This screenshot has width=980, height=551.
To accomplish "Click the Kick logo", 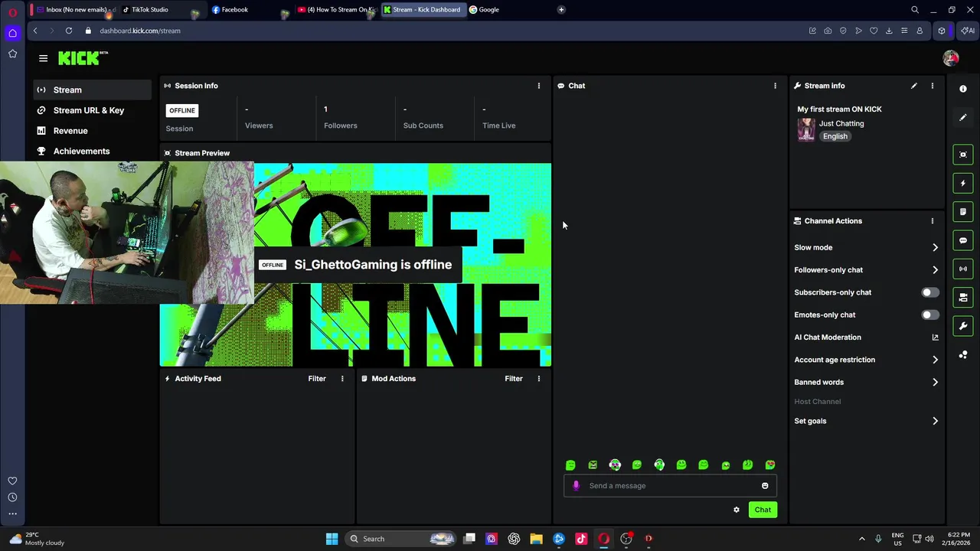I will point(83,58).
